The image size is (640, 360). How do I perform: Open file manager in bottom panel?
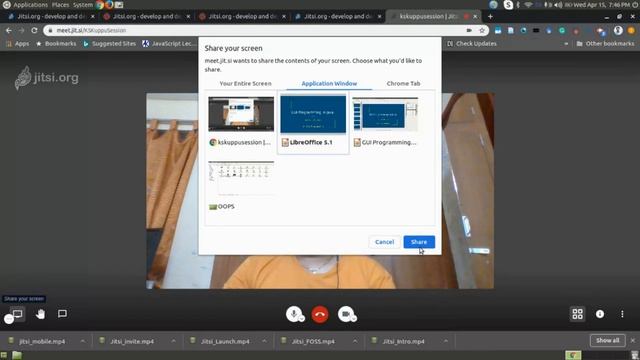click(x=17, y=355)
